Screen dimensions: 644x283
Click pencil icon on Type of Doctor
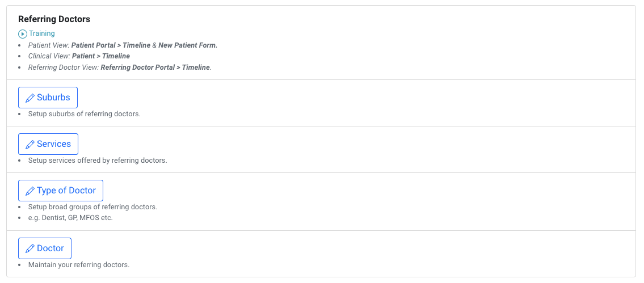pyautogui.click(x=30, y=191)
